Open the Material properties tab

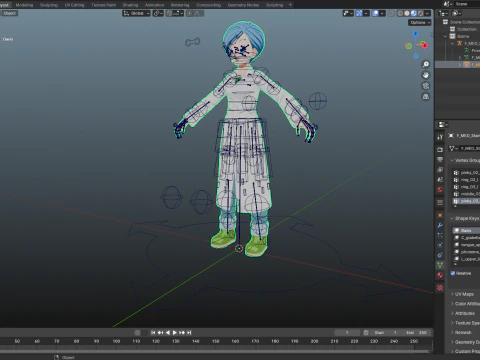tap(440, 275)
